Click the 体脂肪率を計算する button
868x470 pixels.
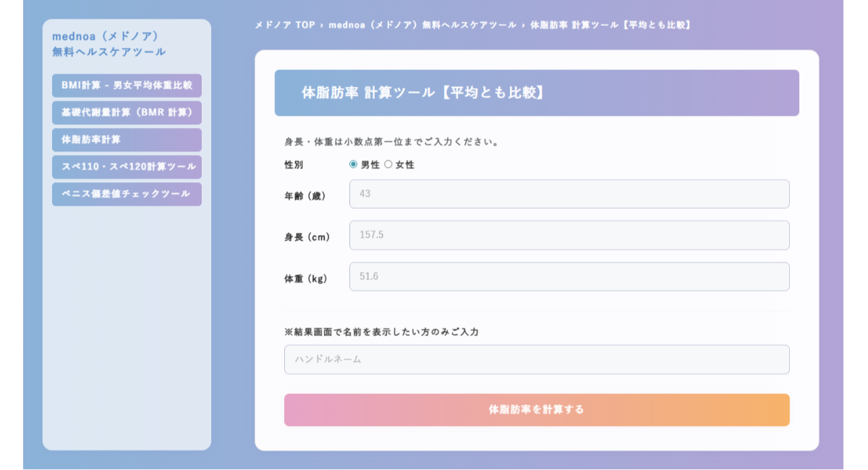[537, 410]
